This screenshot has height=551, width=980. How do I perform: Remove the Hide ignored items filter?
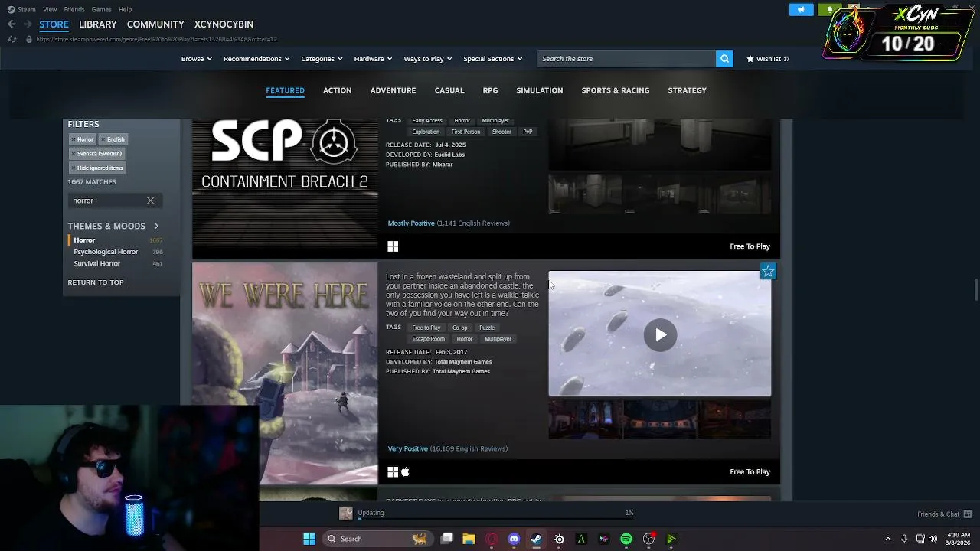point(96,168)
